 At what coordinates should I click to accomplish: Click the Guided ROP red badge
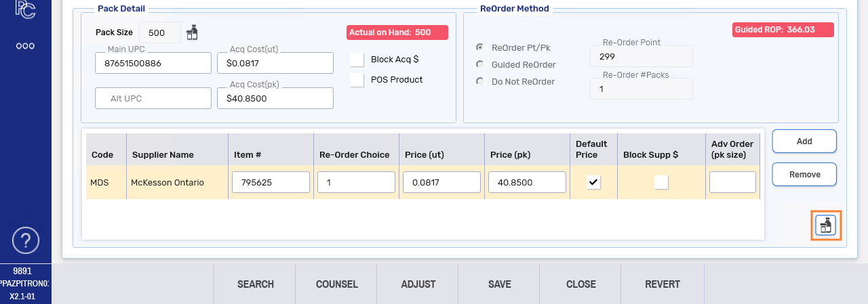783,30
